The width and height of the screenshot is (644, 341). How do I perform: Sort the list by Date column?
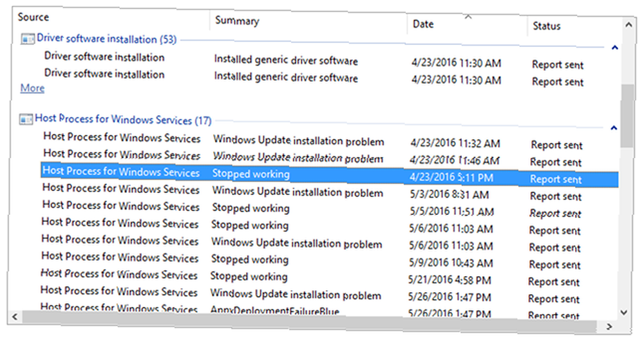[x=423, y=24]
